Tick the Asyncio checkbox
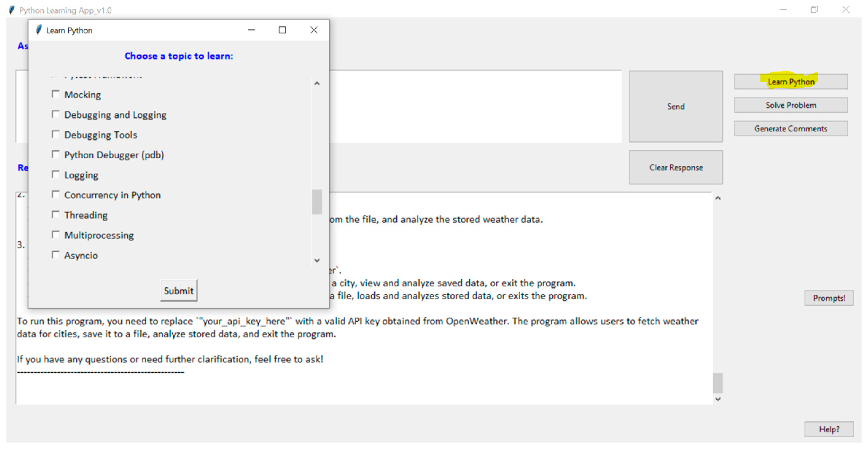Screen dimensions: 868x449 [x=56, y=255]
